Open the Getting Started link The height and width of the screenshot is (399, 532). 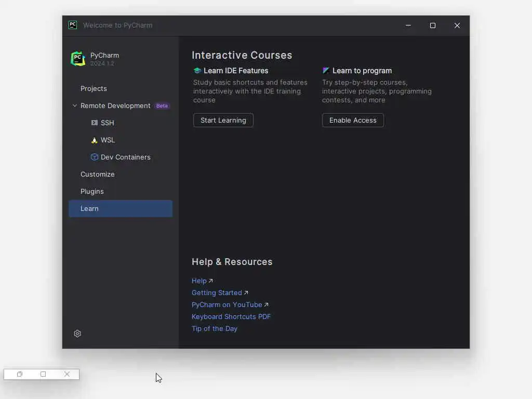click(217, 293)
